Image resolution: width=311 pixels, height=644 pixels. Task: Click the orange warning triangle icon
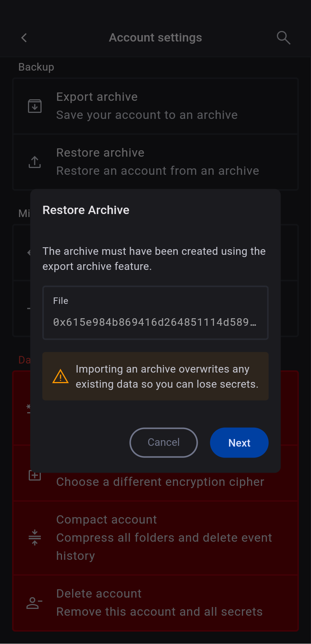60,376
